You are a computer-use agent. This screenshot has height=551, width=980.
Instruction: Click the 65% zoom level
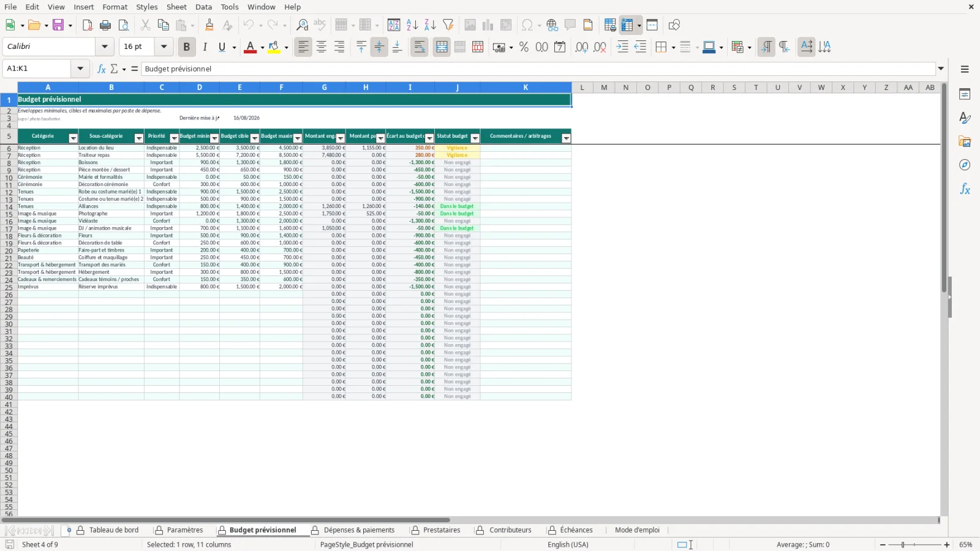[966, 545]
